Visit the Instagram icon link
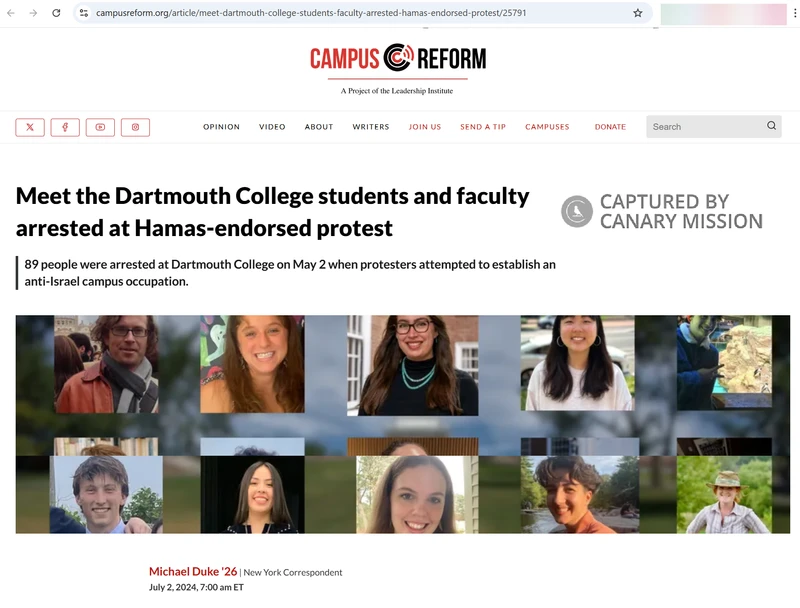Viewport: 800px width, 608px height. pyautogui.click(x=135, y=126)
